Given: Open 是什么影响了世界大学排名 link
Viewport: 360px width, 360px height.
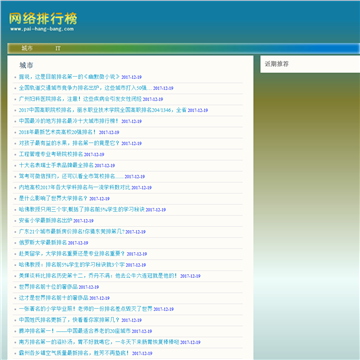Looking at the screenshot, I should (x=53, y=198).
